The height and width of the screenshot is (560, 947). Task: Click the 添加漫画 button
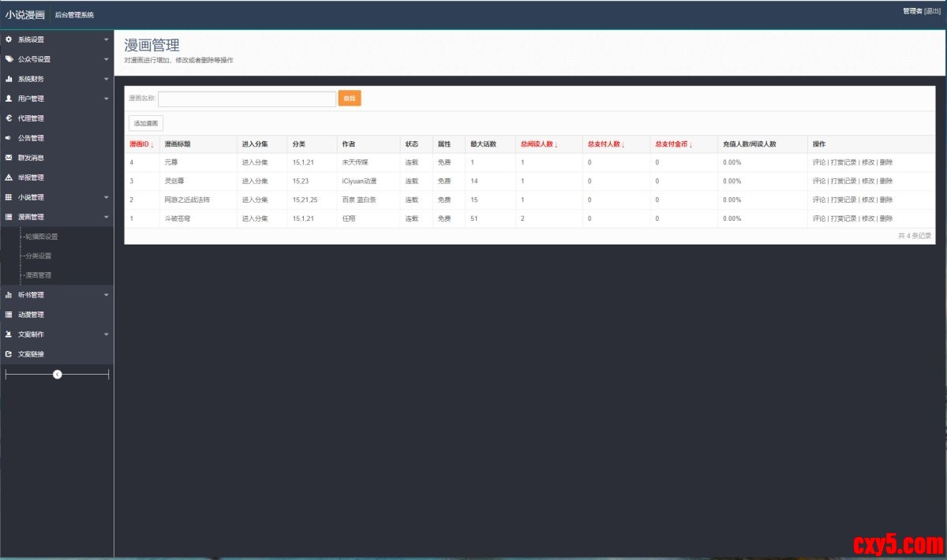146,124
